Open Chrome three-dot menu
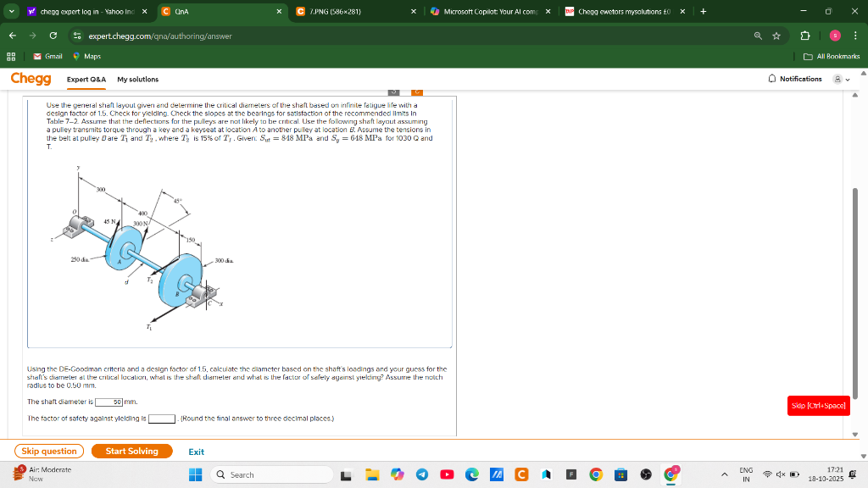The height and width of the screenshot is (488, 868). (x=855, y=36)
